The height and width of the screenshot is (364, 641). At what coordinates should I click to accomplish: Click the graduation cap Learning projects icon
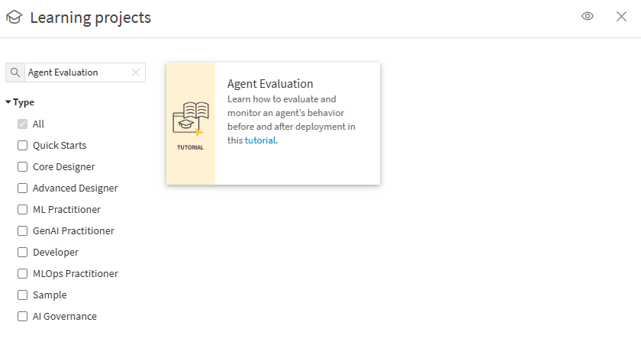[14, 17]
